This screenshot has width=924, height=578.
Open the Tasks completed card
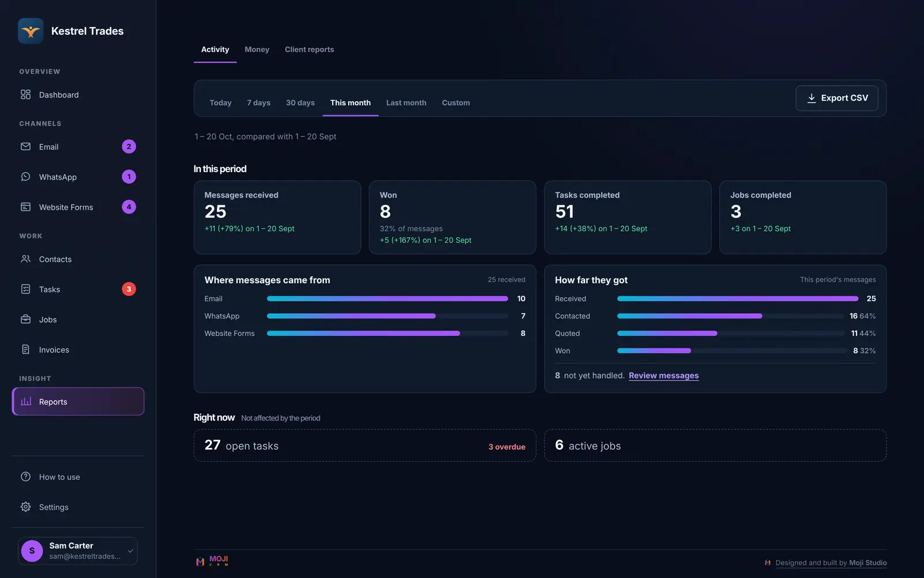[628, 217]
